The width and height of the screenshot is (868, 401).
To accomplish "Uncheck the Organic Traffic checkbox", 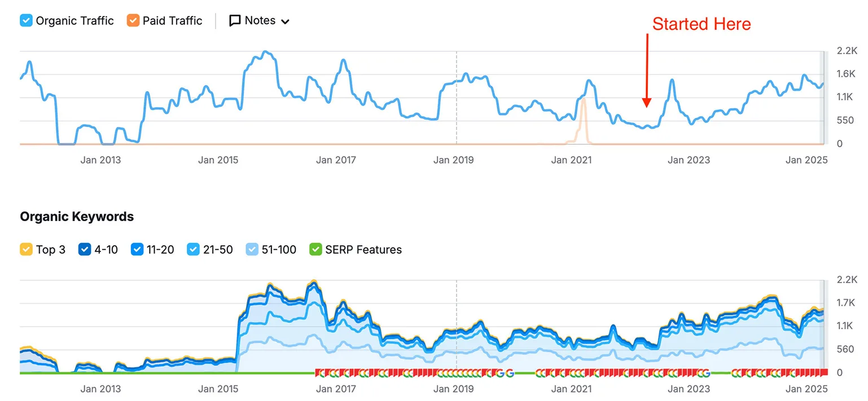I will point(25,20).
